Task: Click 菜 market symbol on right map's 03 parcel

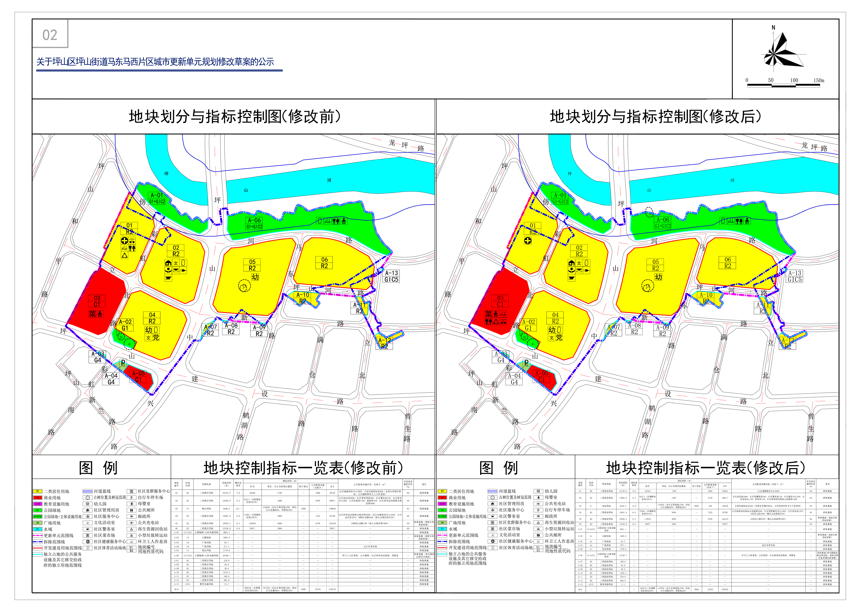Action: pyautogui.click(x=488, y=314)
